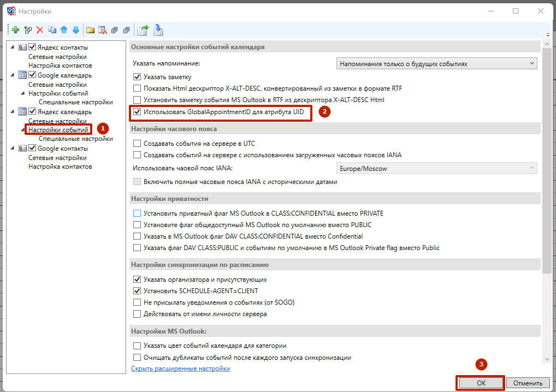Toggle the Указать заметку checkbox
This screenshot has width=556, height=392.
[137, 77]
